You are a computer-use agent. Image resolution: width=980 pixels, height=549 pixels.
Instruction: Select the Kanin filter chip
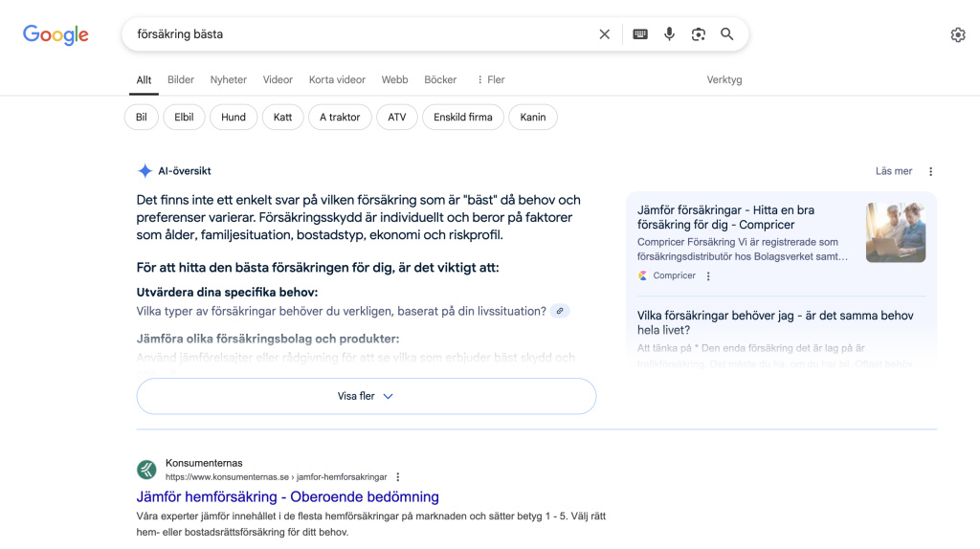[532, 117]
